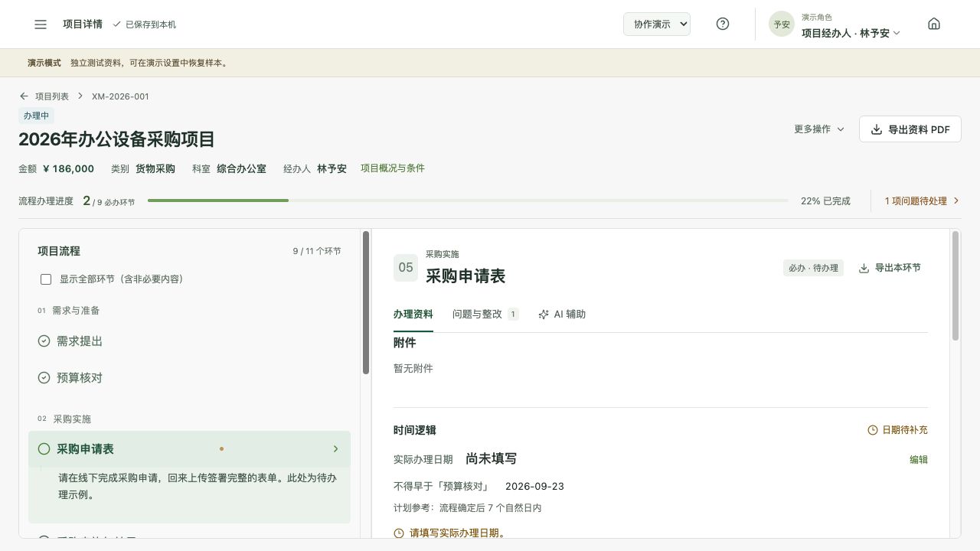
Task: Click the 办理中 status badge
Action: click(36, 116)
